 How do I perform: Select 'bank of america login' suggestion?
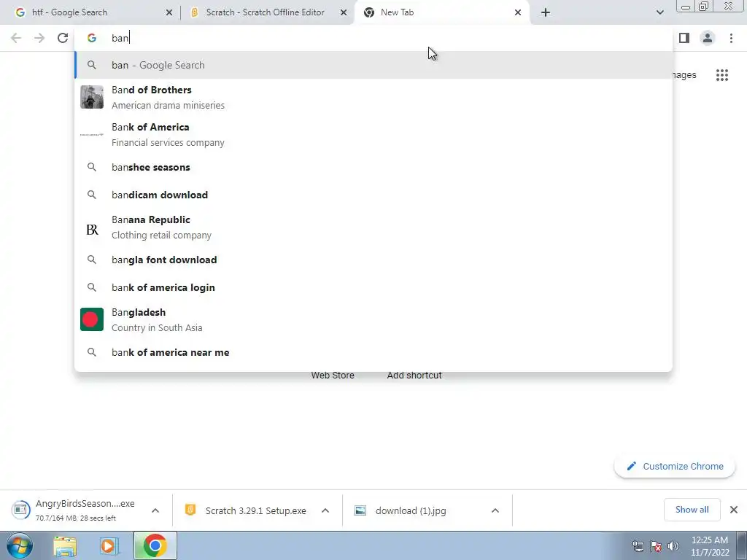(373, 287)
